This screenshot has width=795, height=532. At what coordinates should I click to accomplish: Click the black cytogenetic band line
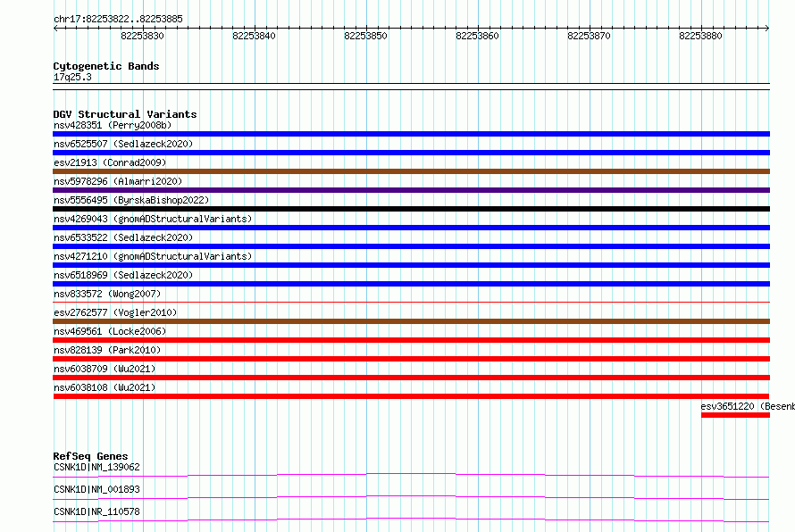tap(411, 87)
